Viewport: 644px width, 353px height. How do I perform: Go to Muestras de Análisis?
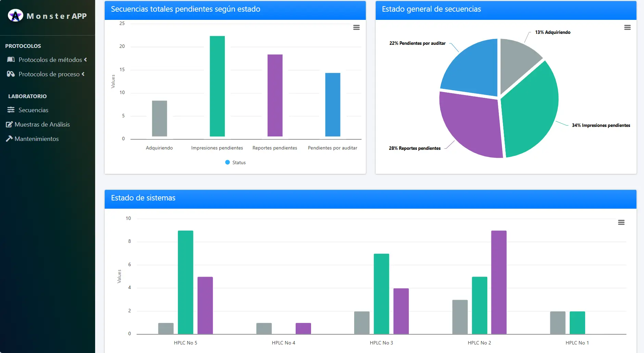click(42, 125)
